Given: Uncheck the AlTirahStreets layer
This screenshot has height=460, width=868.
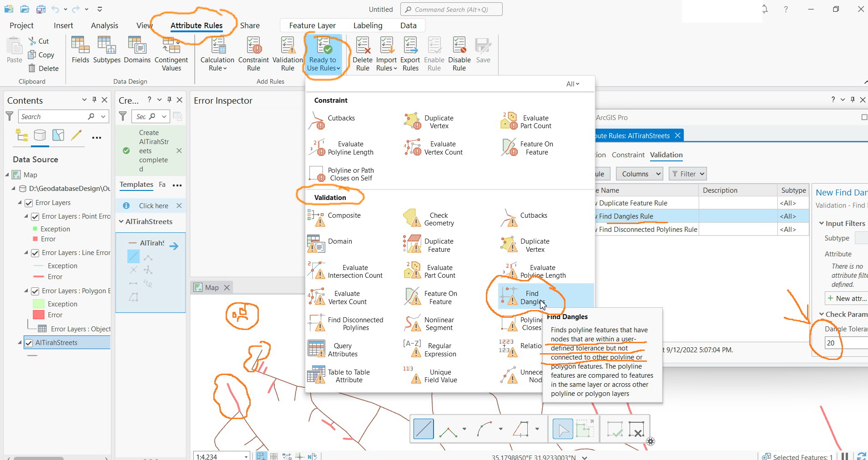Looking at the screenshot, I should [29, 342].
